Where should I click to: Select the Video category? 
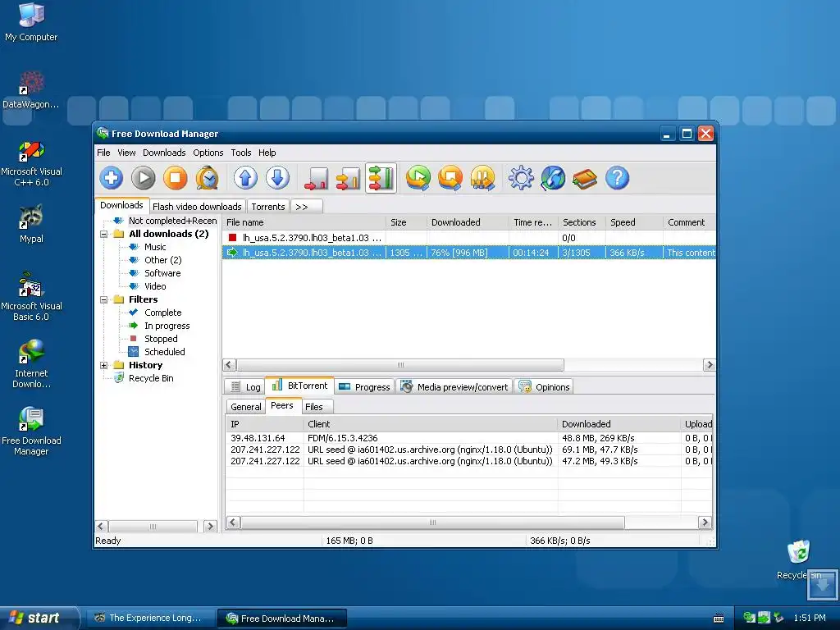click(x=155, y=286)
